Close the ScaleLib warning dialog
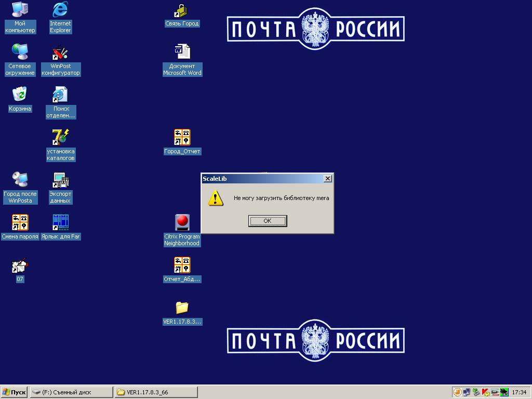Screen dimensions: 532x399 [327, 179]
